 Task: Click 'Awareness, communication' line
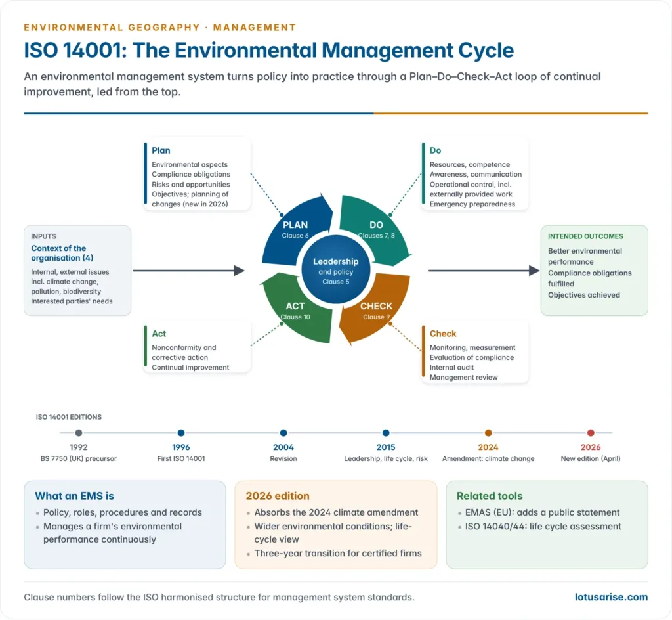tap(476, 175)
